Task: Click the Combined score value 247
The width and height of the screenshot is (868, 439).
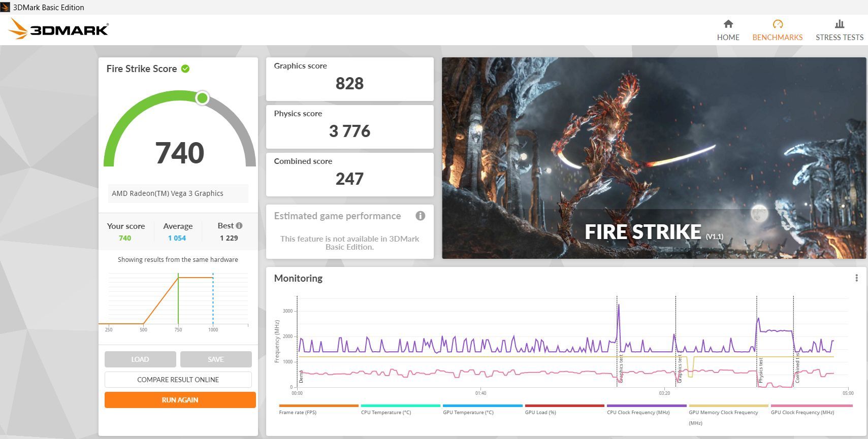Action: [x=349, y=179]
